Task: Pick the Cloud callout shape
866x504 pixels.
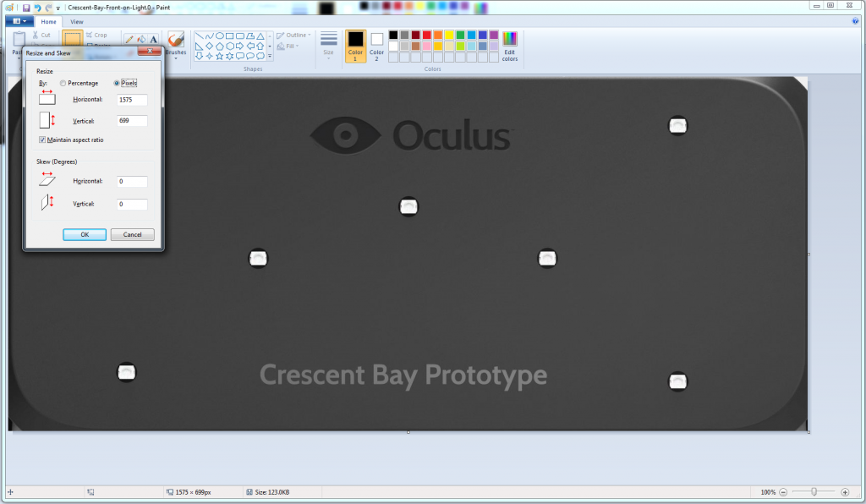Action: (260, 57)
